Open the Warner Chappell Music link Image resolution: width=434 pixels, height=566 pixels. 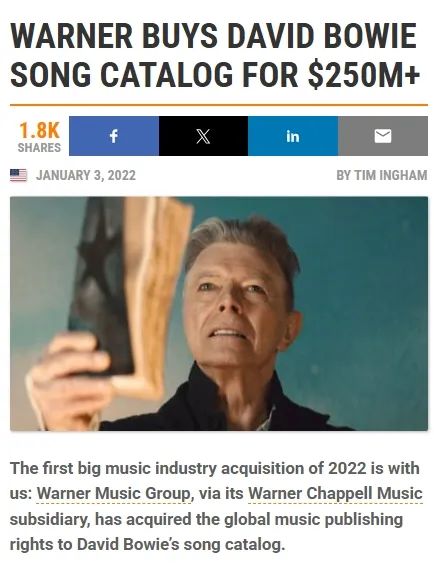pos(335,493)
